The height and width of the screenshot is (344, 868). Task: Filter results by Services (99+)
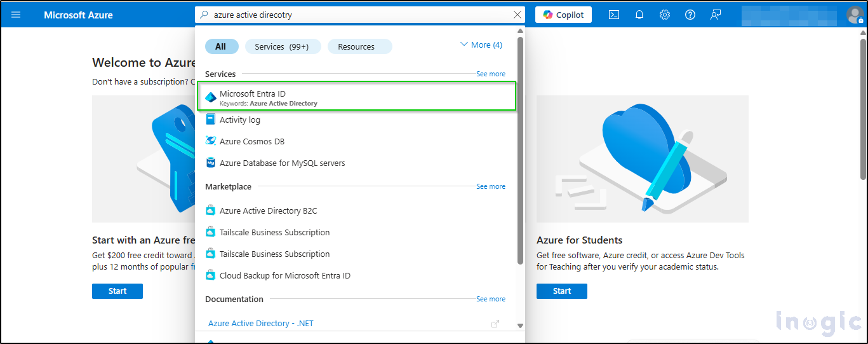coord(282,46)
